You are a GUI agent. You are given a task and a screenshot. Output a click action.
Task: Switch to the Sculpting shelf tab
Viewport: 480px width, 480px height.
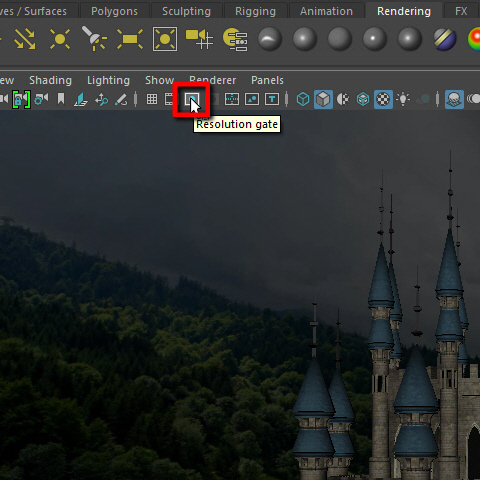tap(186, 11)
